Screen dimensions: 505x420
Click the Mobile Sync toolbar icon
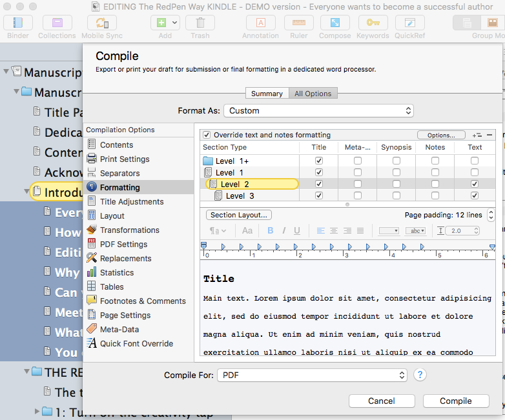pyautogui.click(x=102, y=23)
